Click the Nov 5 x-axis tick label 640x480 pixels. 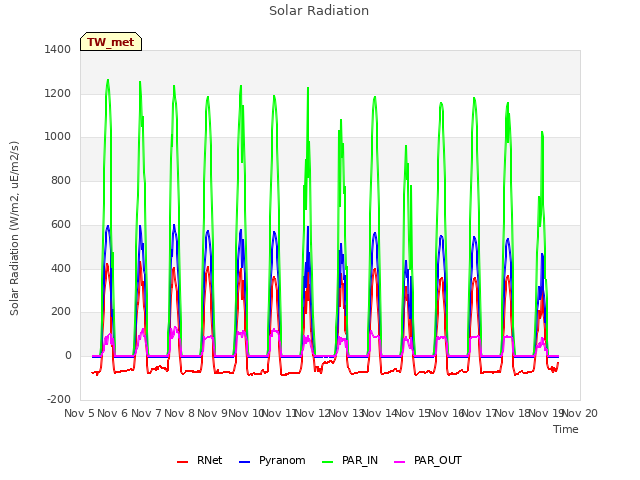(x=79, y=413)
